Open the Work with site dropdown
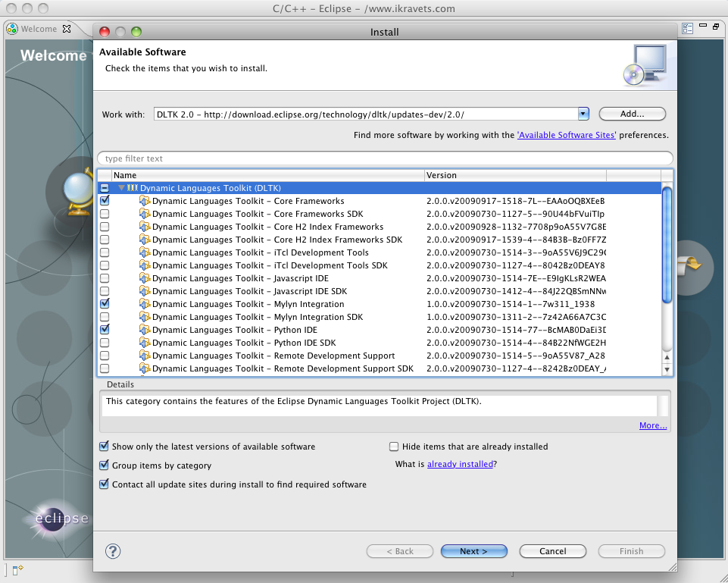 click(583, 114)
